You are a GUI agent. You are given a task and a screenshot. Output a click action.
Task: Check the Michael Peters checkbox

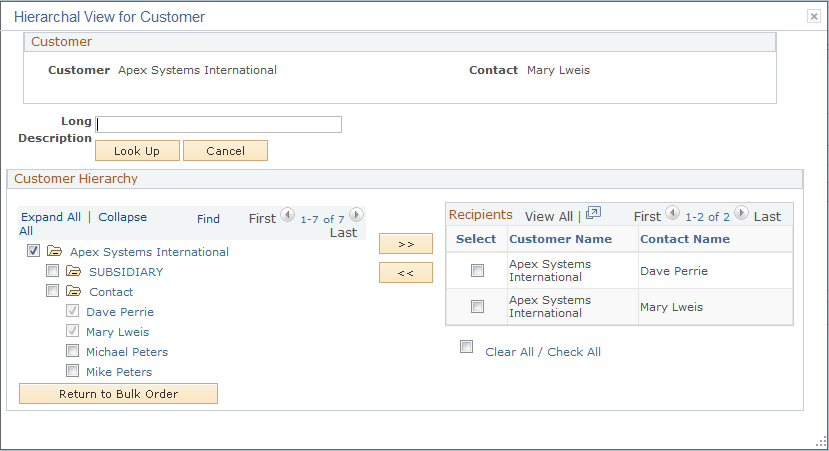[73, 351]
